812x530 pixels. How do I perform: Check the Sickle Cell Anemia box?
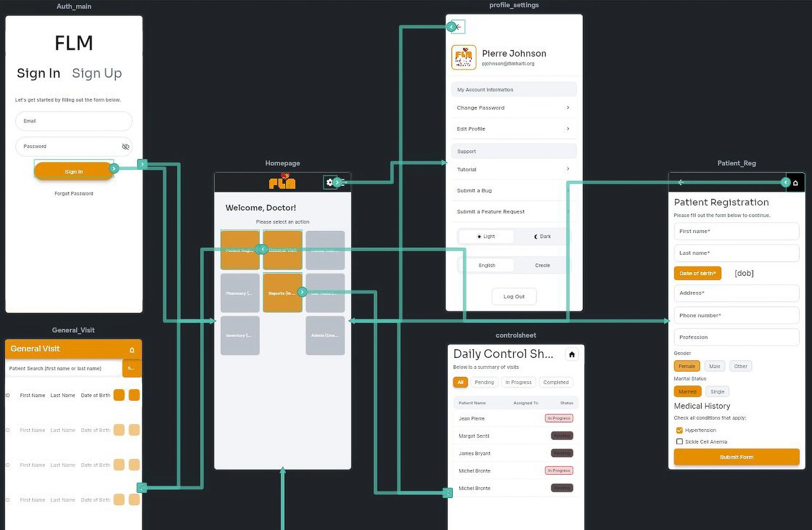tap(680, 441)
